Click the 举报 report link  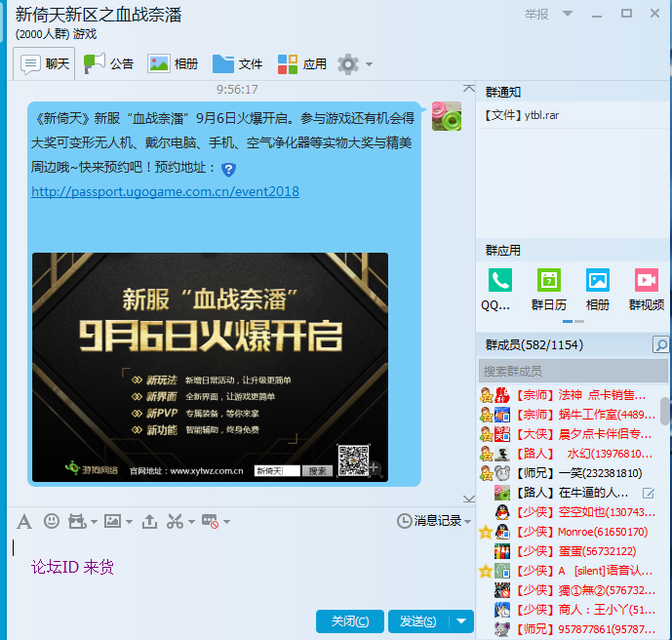click(536, 14)
